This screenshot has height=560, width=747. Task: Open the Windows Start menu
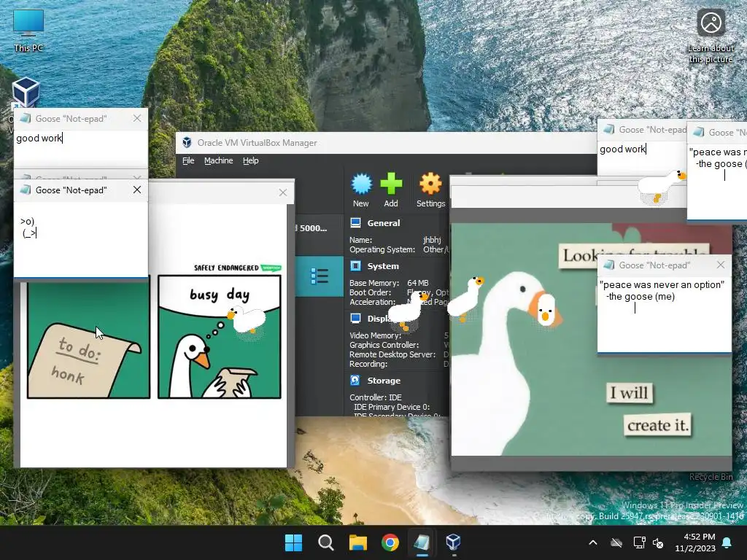[293, 542]
